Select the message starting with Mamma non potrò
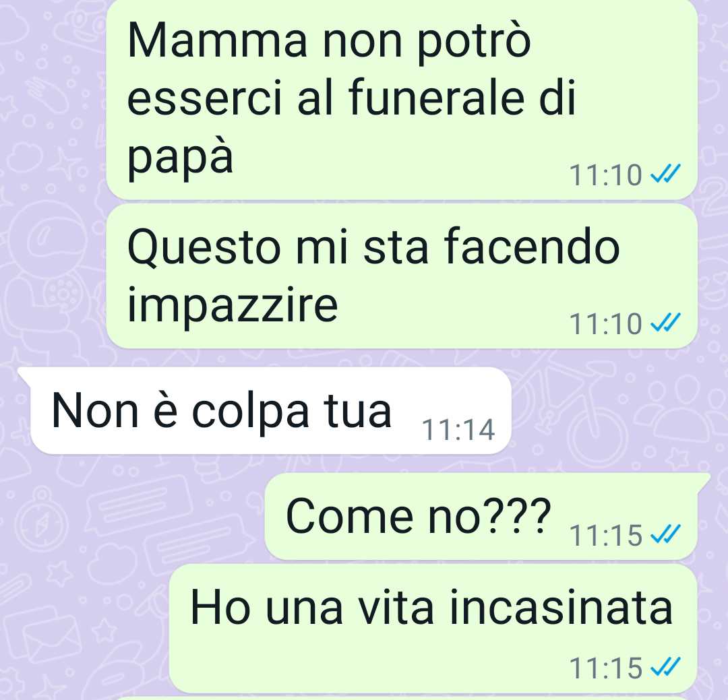This screenshot has width=728, height=700. coord(402,99)
